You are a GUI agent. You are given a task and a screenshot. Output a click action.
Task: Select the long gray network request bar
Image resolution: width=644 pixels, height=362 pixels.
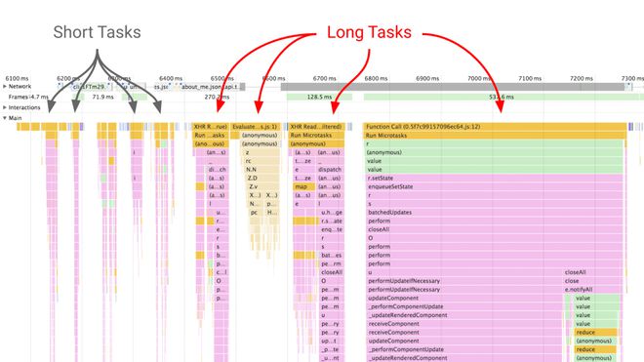tap(453, 87)
